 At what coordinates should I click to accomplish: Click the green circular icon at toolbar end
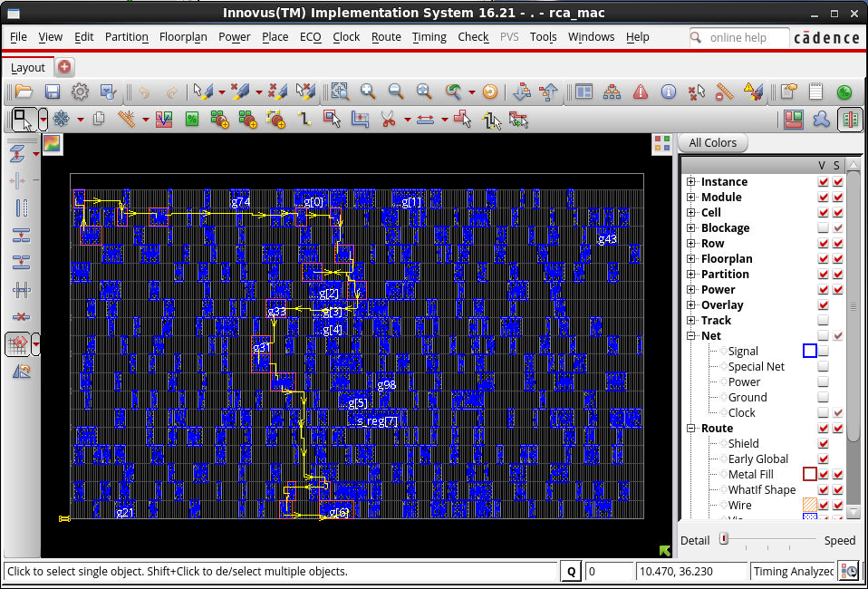pyautogui.click(x=844, y=92)
